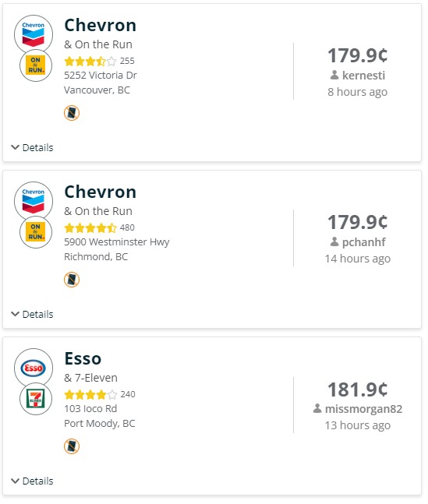This screenshot has width=428, height=504.
Task: Click the 181.9¢ price at Esso
Action: [x=358, y=389]
